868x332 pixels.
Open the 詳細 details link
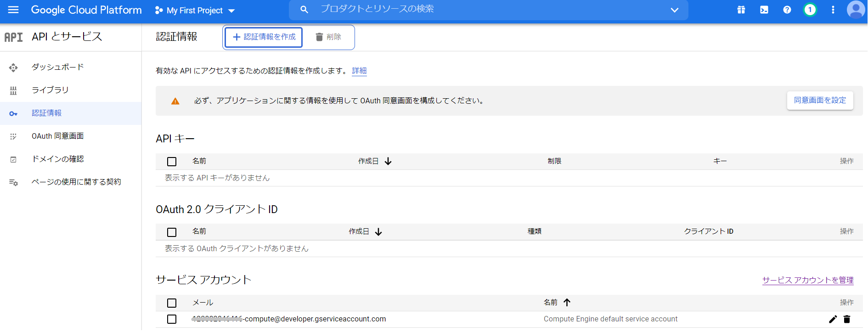click(359, 71)
